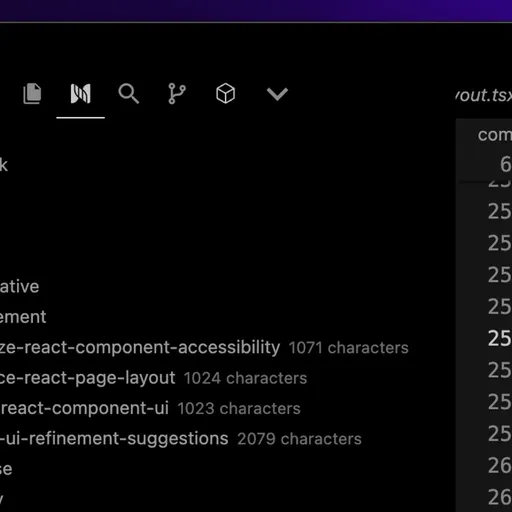Select the sidebar entry ending in "se"

click(x=6, y=469)
